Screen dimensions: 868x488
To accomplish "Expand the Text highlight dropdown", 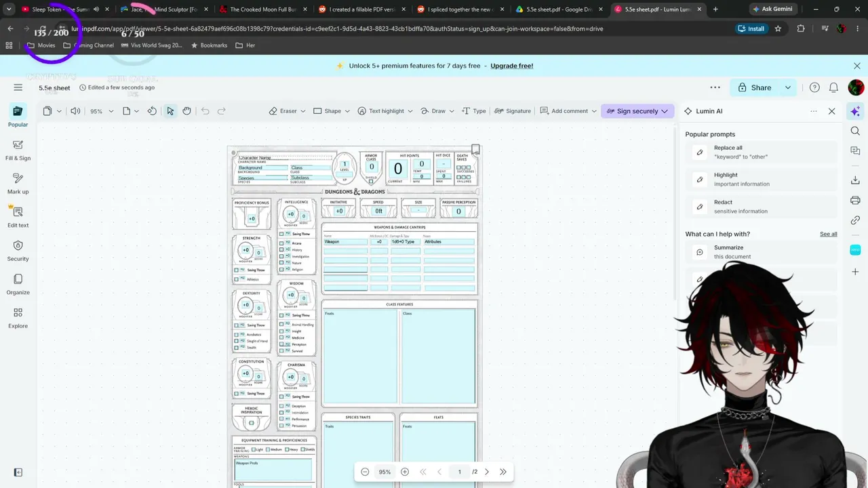I will coord(410,111).
